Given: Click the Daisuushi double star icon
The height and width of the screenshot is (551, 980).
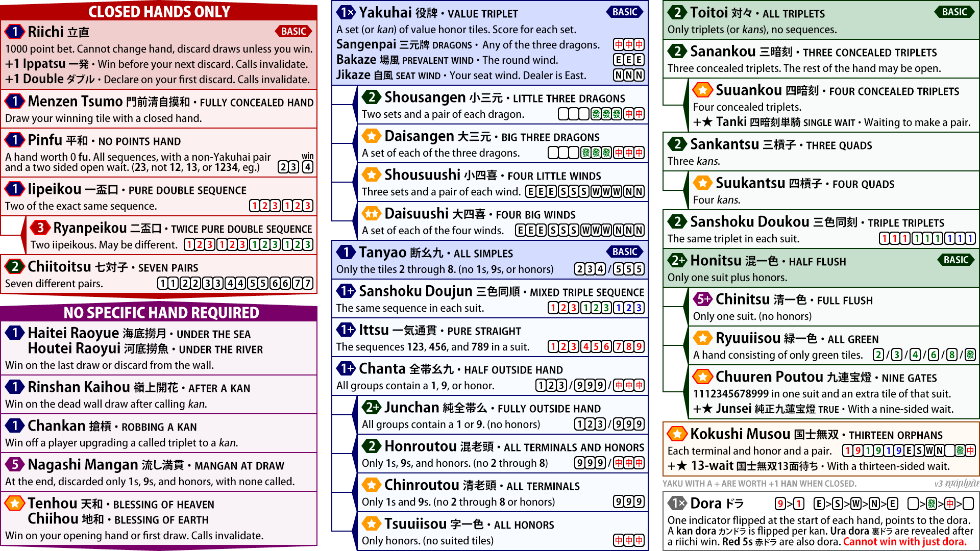Looking at the screenshot, I should point(372,213).
